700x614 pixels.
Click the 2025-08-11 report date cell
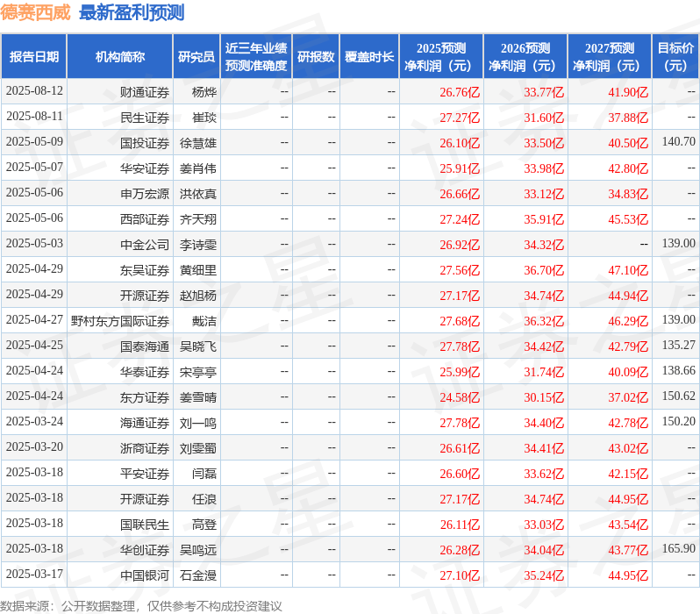pyautogui.click(x=34, y=117)
